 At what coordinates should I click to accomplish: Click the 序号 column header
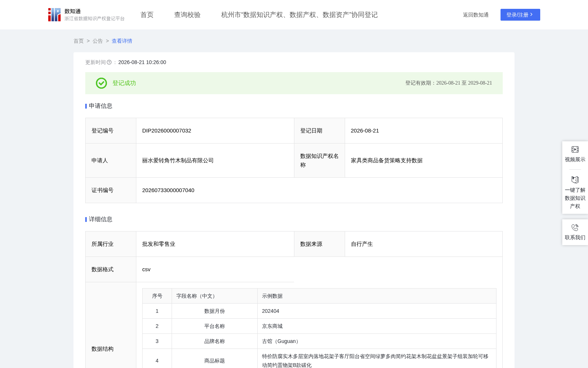pyautogui.click(x=157, y=296)
